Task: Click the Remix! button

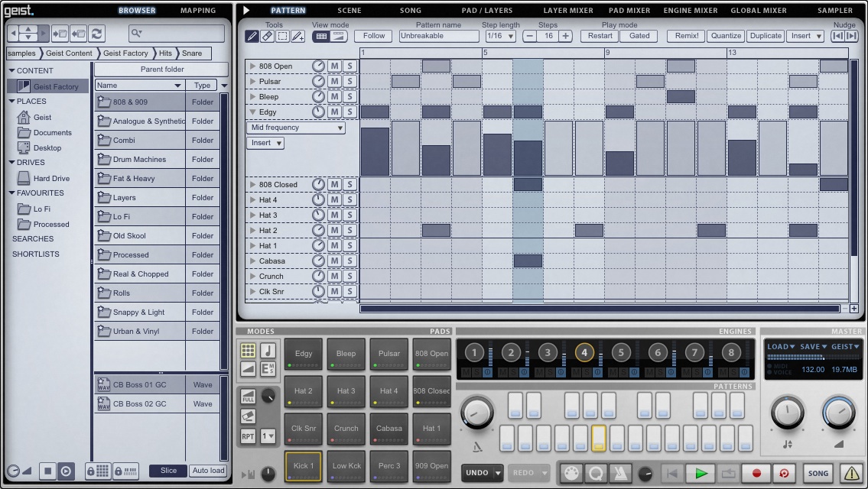Action: pos(687,36)
